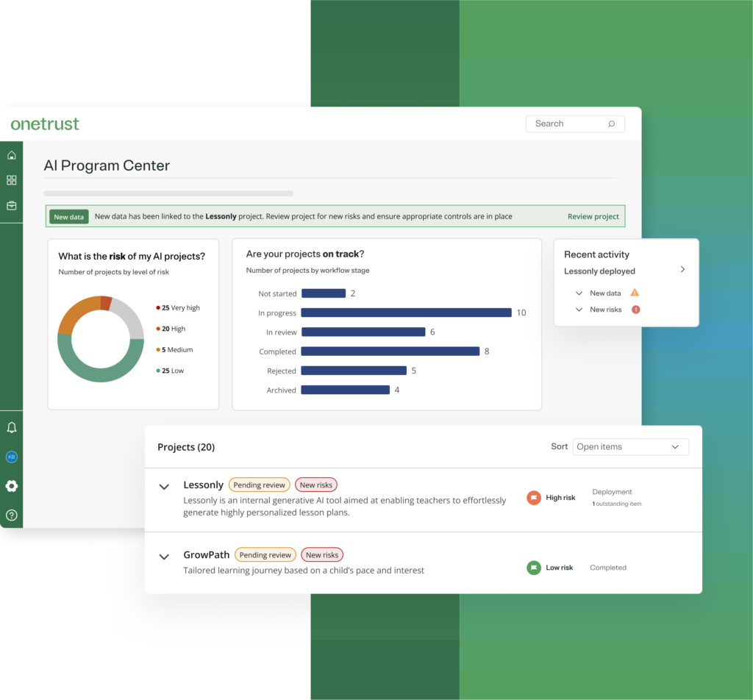Image resolution: width=753 pixels, height=700 pixels.
Task: Click 'Lessonly deployed' activity entry
Action: pyautogui.click(x=599, y=271)
